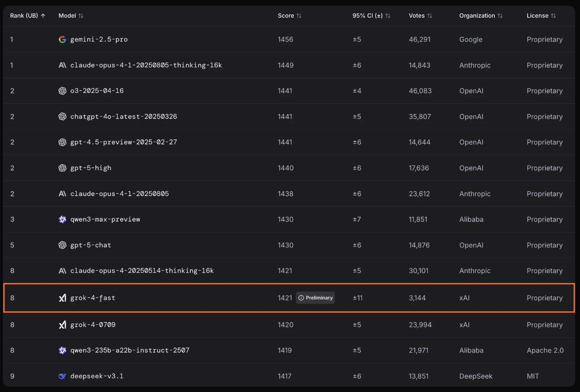
Task: Sort the table by Score column
Action: tap(289, 16)
